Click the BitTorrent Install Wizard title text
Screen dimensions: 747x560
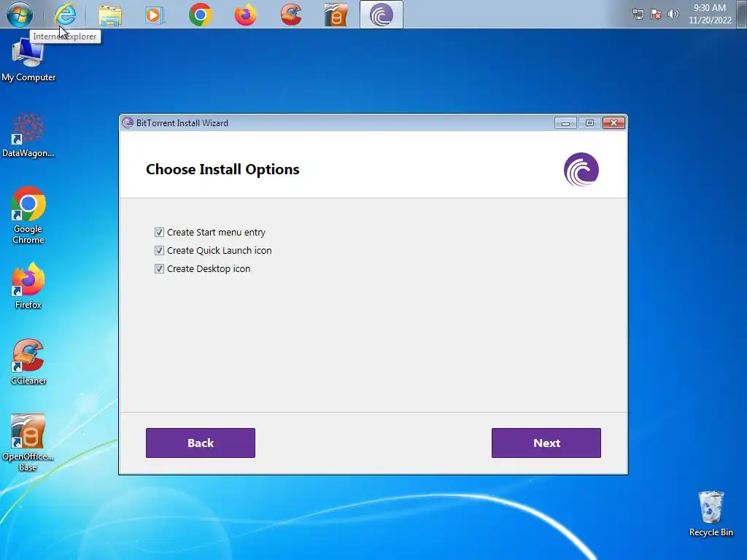182,122
